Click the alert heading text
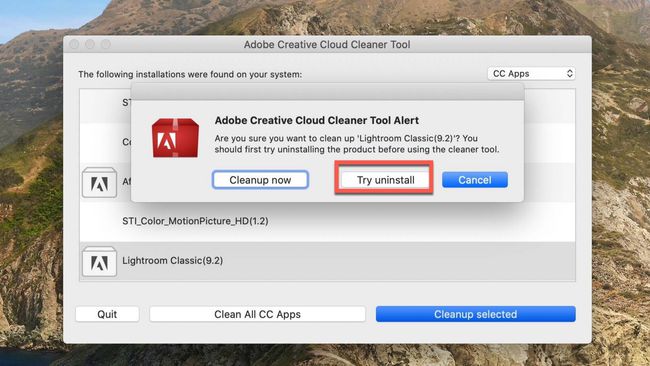650x366 pixels. click(317, 121)
